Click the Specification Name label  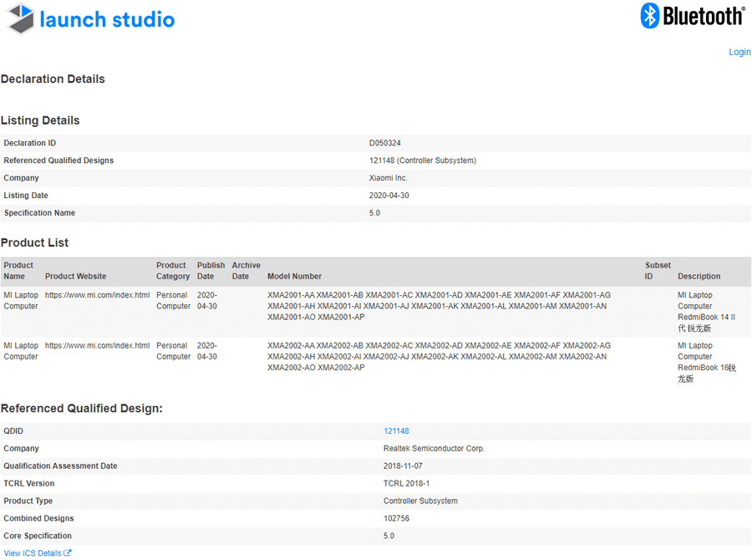pyautogui.click(x=40, y=213)
